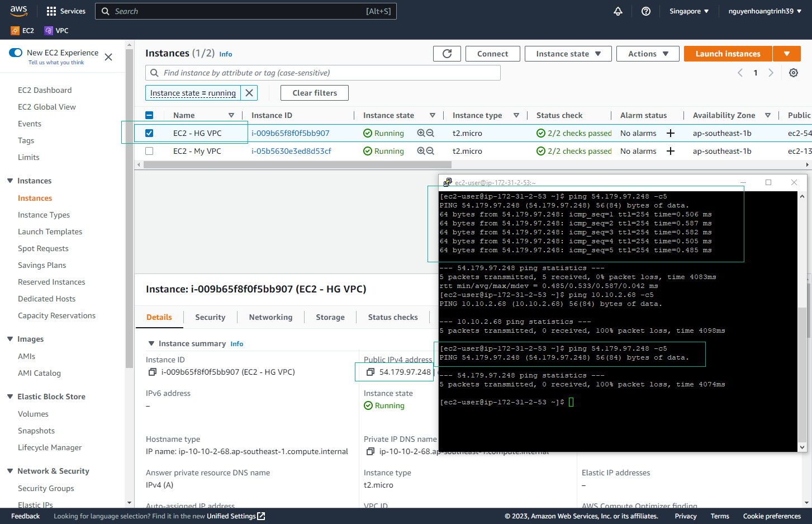812x524 pixels.
Task: Zoom in icon for EC2 - HG VPC state
Action: pyautogui.click(x=421, y=133)
